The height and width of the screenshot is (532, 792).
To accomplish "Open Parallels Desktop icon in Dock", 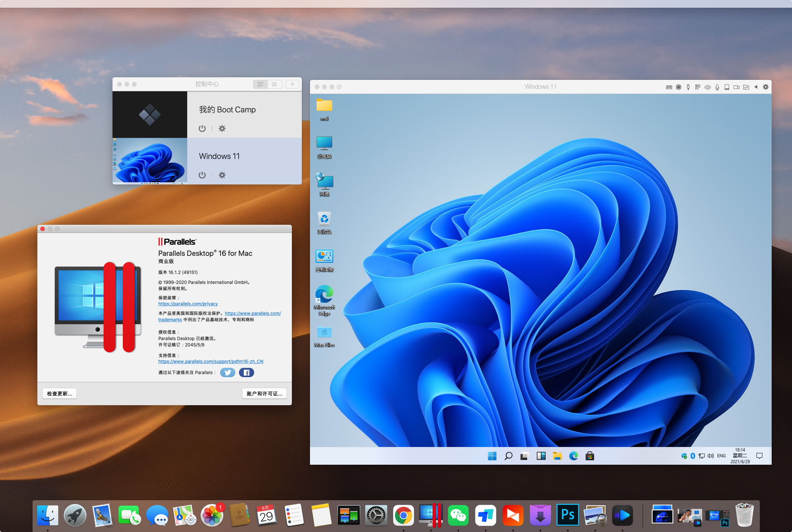I will (x=431, y=515).
